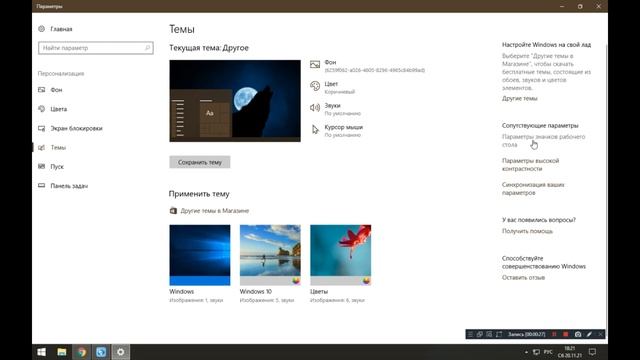Close the recording toolbar
Viewport: 640px width, 360px height.
(x=600, y=334)
